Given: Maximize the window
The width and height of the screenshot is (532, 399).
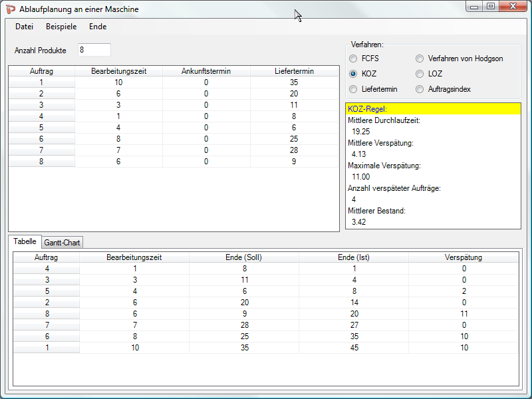Looking at the screenshot, I should pyautogui.click(x=491, y=7).
